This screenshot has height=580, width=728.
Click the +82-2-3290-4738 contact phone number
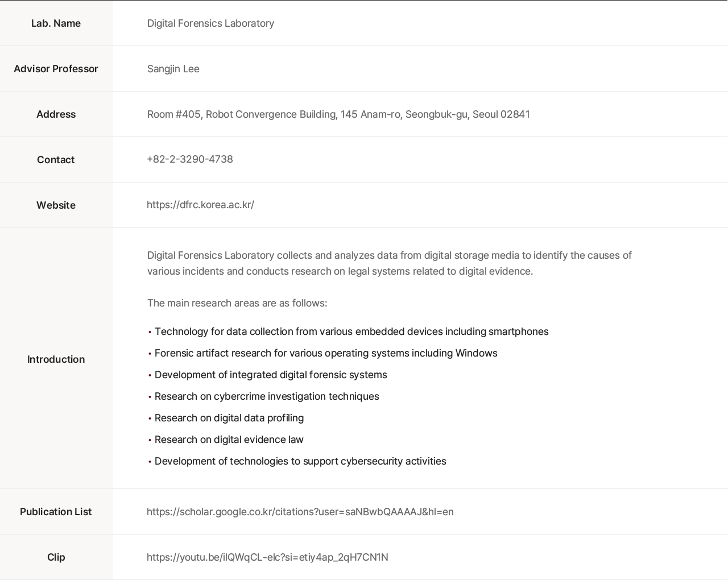click(x=190, y=159)
